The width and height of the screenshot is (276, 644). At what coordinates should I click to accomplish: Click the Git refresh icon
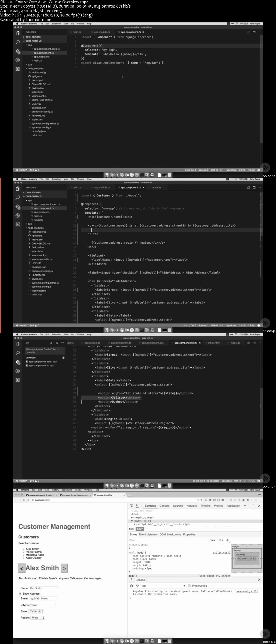57,343
